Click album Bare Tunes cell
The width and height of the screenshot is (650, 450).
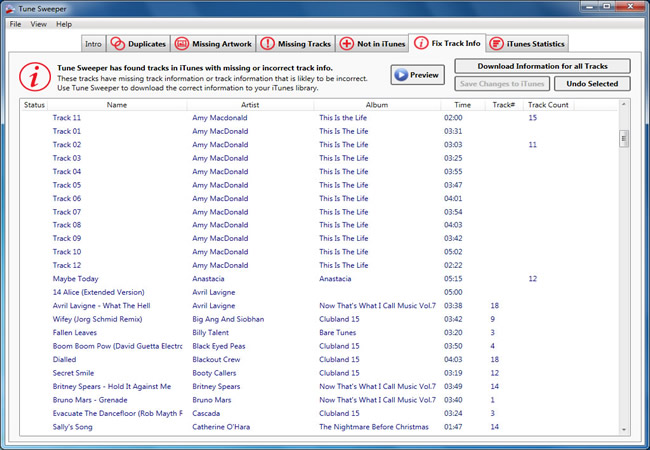[337, 332]
